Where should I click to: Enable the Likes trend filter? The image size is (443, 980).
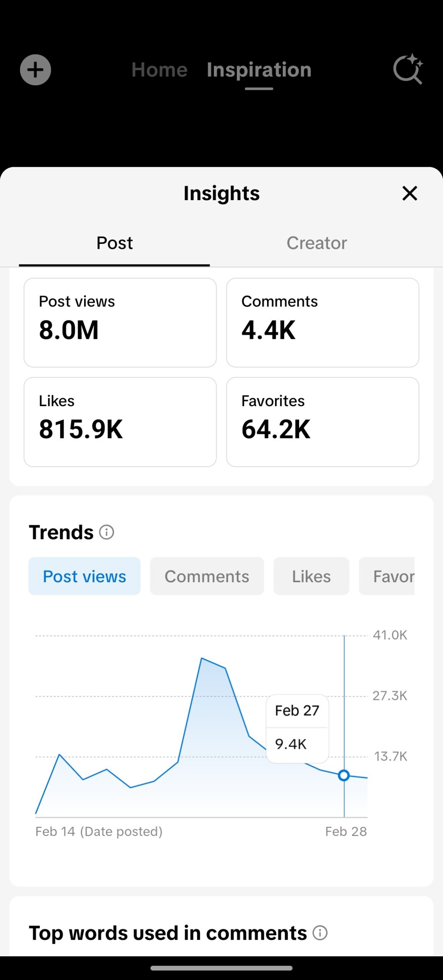point(311,576)
